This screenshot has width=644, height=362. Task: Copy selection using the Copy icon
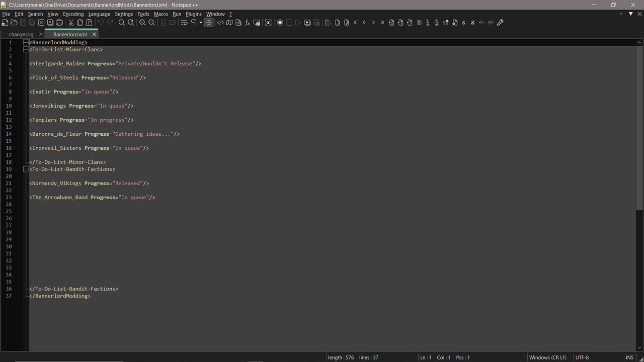point(80,23)
